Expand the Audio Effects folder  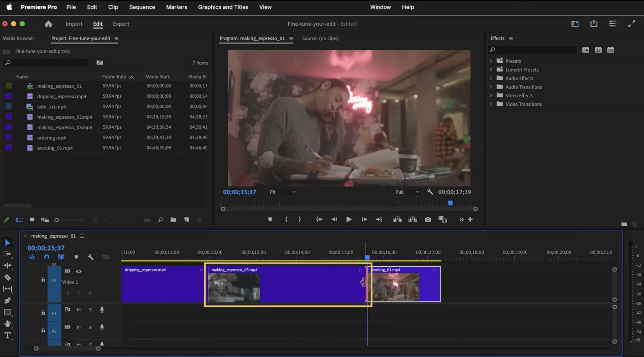pyautogui.click(x=491, y=78)
